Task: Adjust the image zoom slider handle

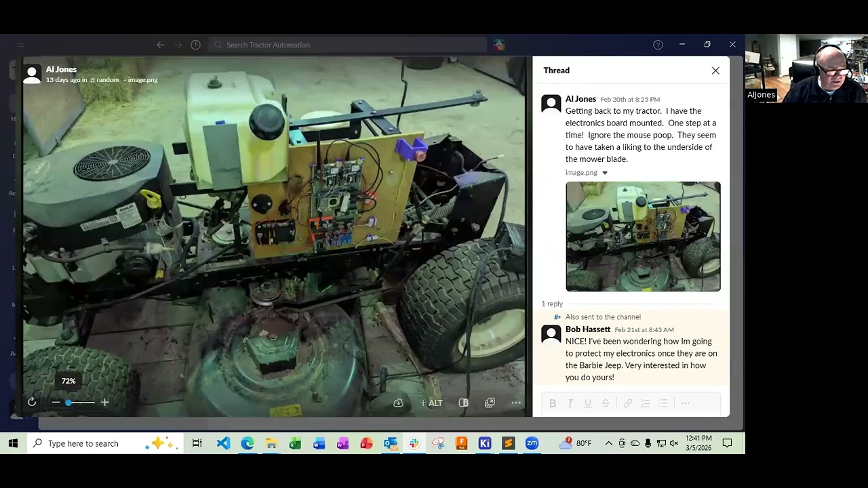Action: pyautogui.click(x=68, y=403)
